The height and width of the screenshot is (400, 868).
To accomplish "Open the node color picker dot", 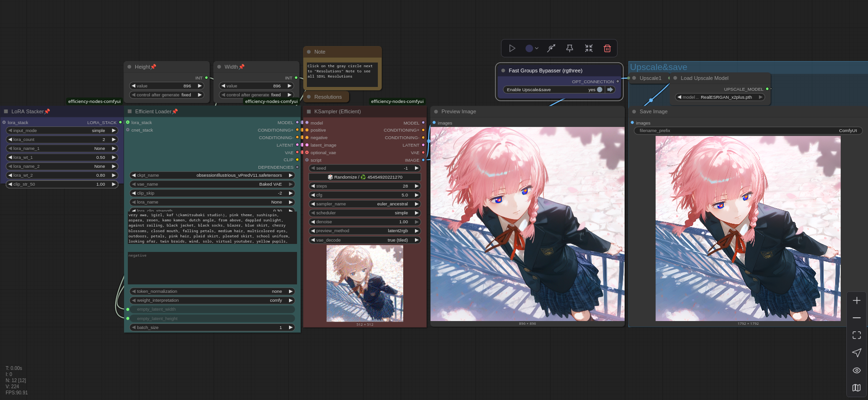I will pyautogui.click(x=529, y=48).
